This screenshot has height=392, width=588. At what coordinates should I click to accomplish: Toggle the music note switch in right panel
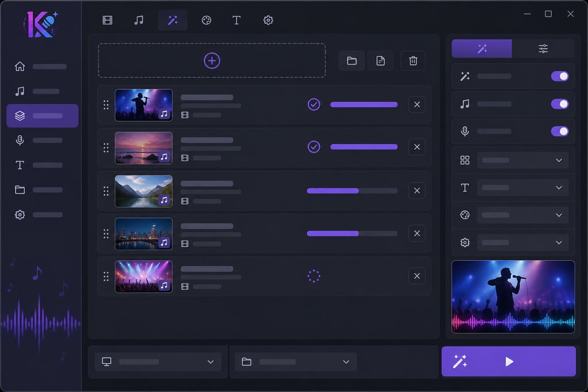(559, 104)
